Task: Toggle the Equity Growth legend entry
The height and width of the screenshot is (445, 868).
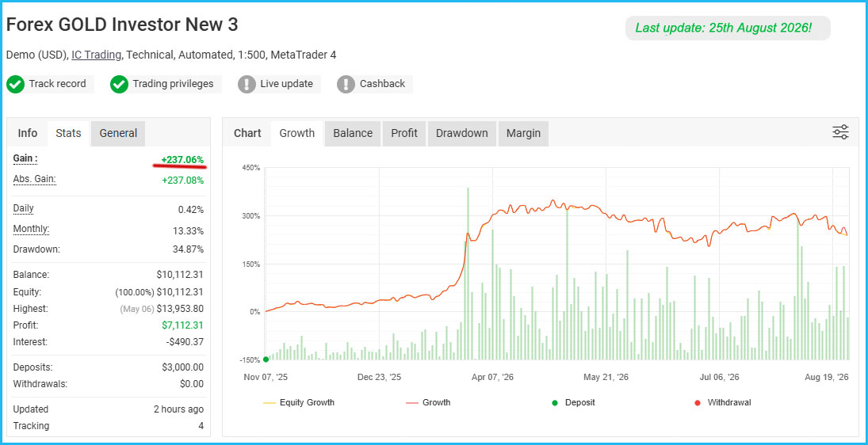Action: click(298, 402)
